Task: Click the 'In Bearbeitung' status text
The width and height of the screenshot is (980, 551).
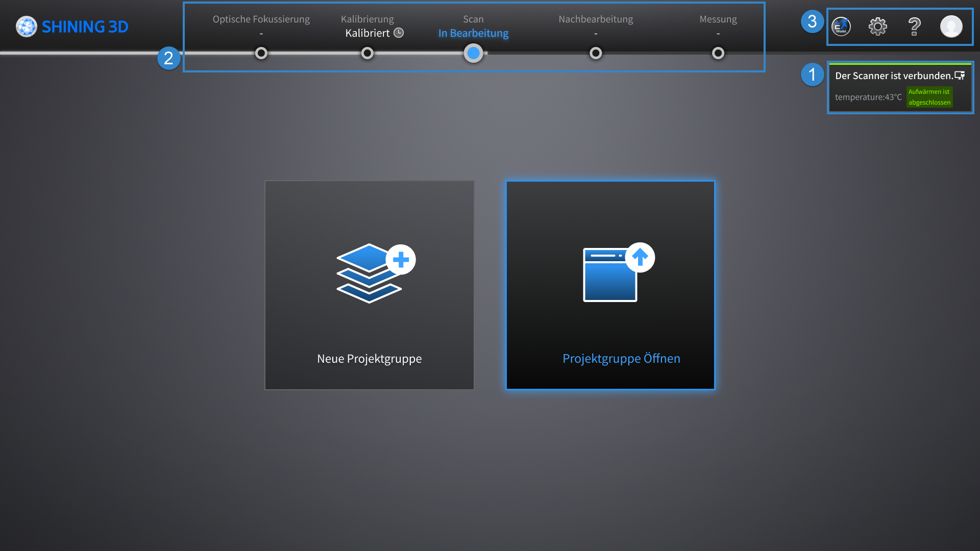Action: coord(473,33)
